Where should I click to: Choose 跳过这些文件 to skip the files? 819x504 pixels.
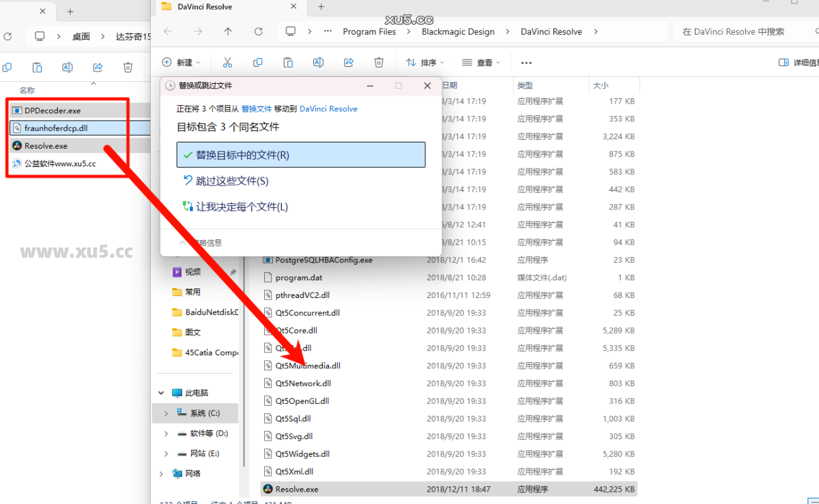[235, 181]
